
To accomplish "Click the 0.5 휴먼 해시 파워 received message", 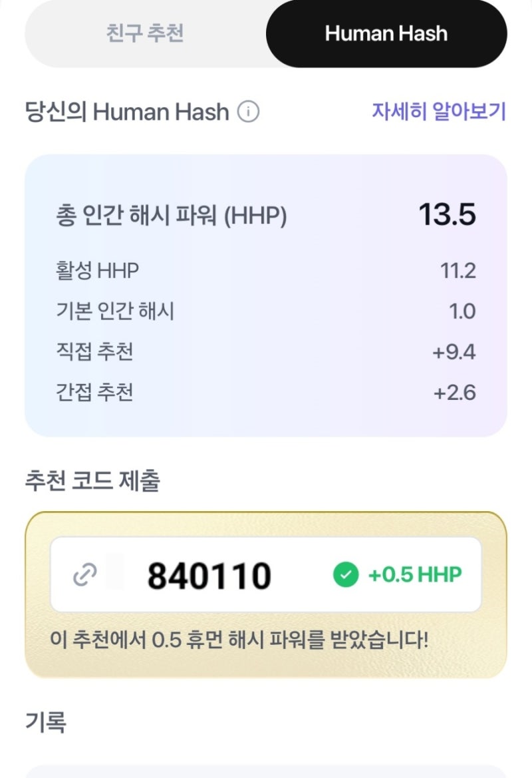I will point(239,640).
